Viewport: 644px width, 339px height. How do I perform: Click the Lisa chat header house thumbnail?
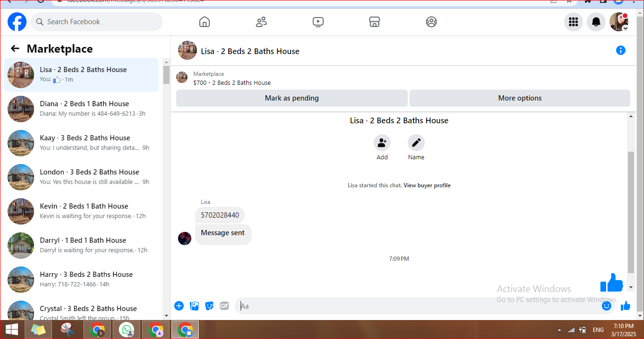(x=188, y=50)
